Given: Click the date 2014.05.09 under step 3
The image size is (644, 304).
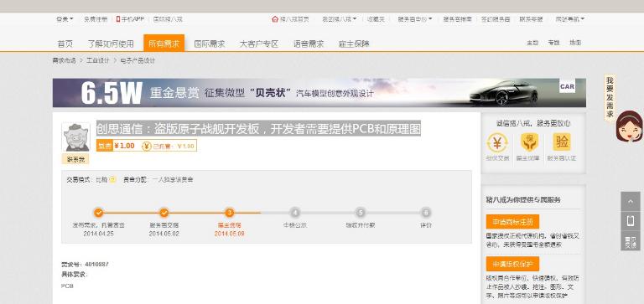Looking at the screenshot, I should 230,234.
